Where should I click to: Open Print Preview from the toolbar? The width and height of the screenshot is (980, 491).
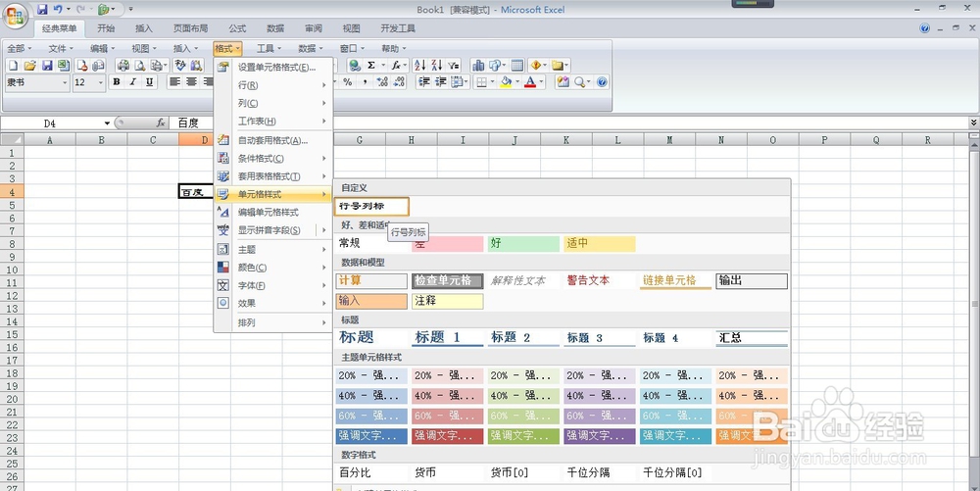click(140, 65)
